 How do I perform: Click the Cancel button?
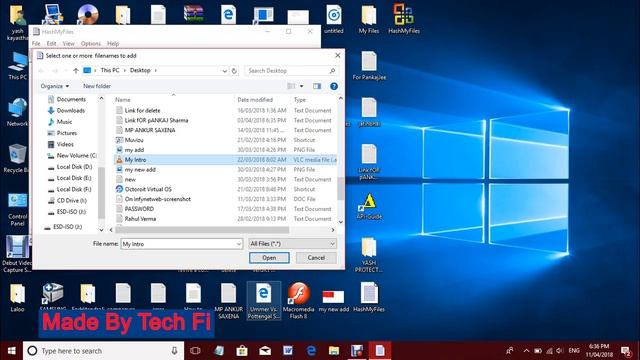tap(316, 258)
